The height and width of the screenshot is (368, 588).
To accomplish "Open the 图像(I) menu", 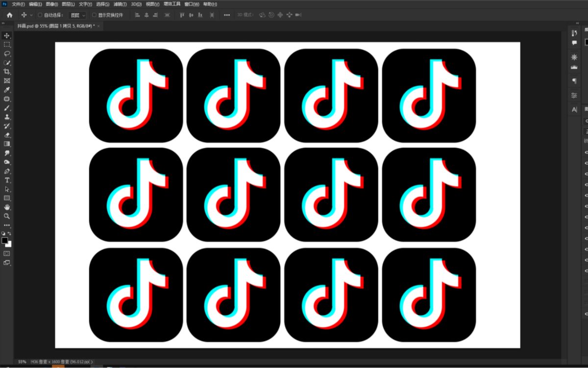I will point(52,4).
